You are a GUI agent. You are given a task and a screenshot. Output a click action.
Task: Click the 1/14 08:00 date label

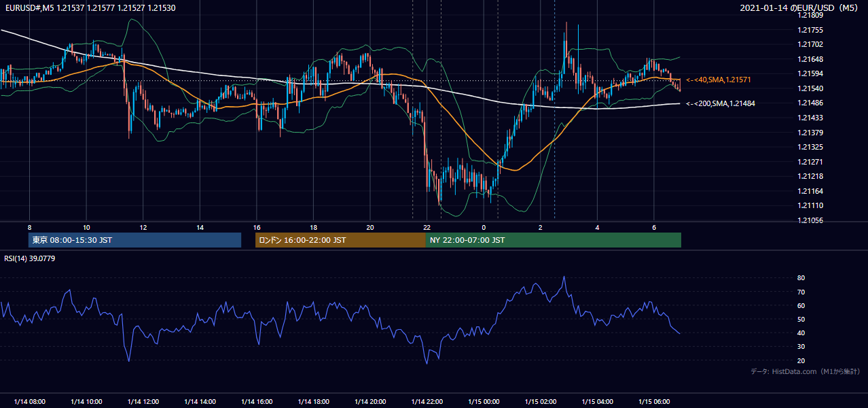point(29,401)
